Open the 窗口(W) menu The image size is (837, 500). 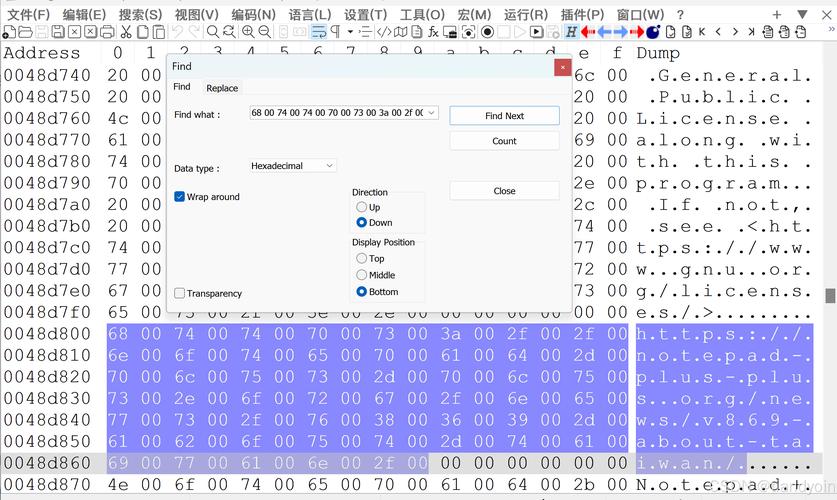[640, 14]
